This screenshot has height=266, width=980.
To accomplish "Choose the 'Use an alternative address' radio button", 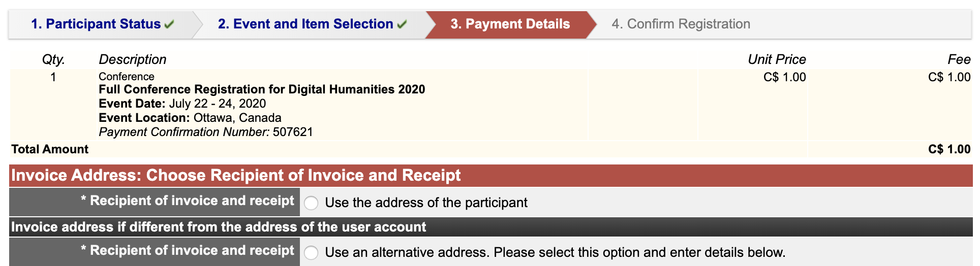I will coord(311,253).
